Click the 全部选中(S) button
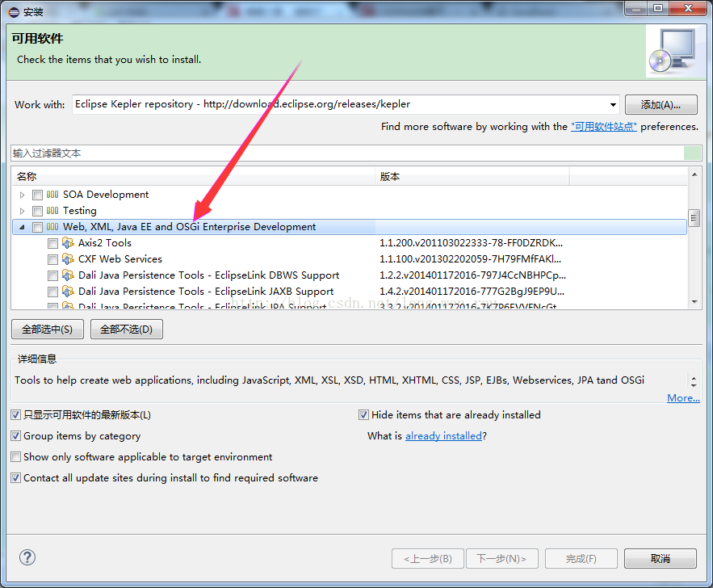The height and width of the screenshot is (588, 713). tap(48, 330)
